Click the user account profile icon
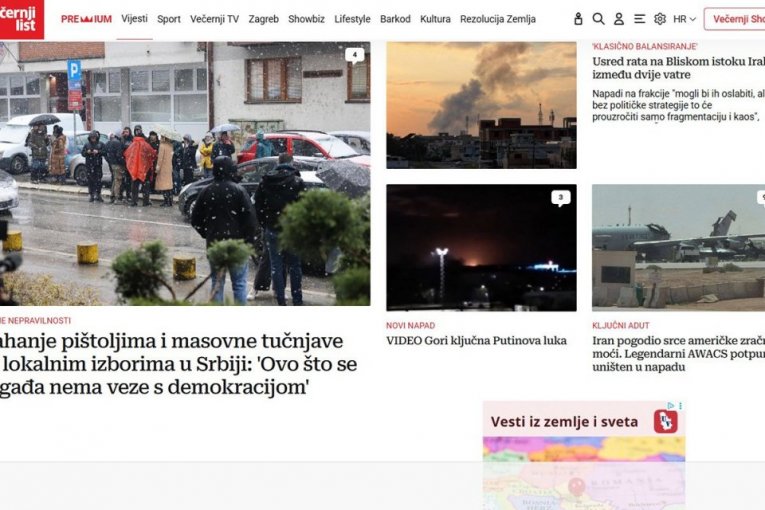 (x=619, y=19)
